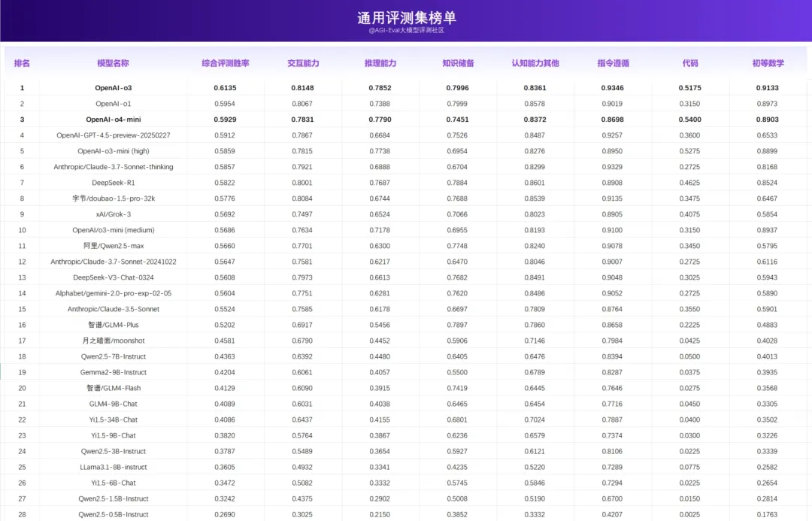Click the 推理能力 column header
This screenshot has height=521, width=812.
[x=380, y=63]
